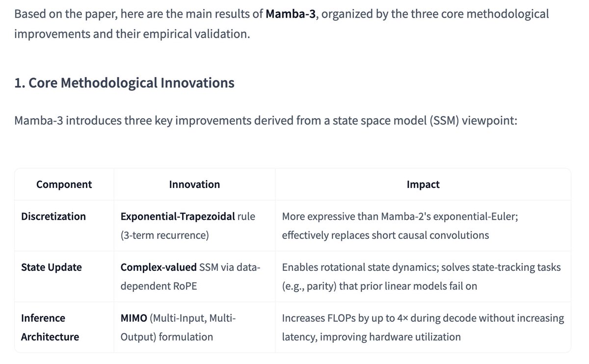Click 'effectively replaces short causal convolutions' line

pyautogui.click(x=385, y=235)
